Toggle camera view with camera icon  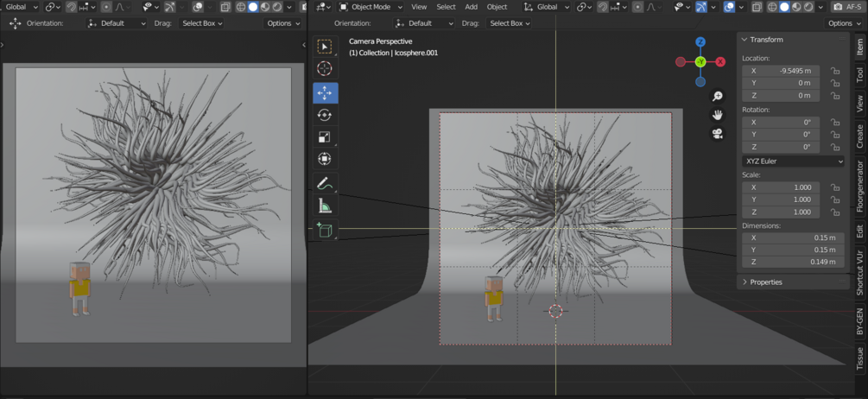[x=718, y=134]
